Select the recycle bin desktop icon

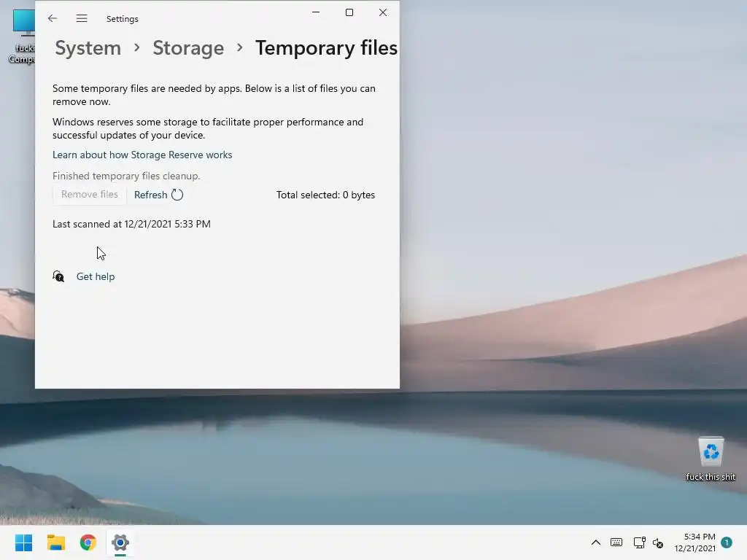pos(711,458)
